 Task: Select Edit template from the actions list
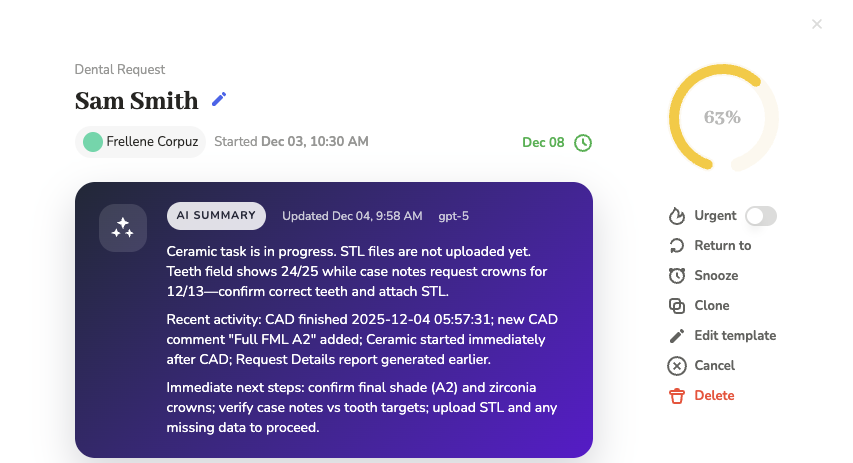[x=735, y=336]
